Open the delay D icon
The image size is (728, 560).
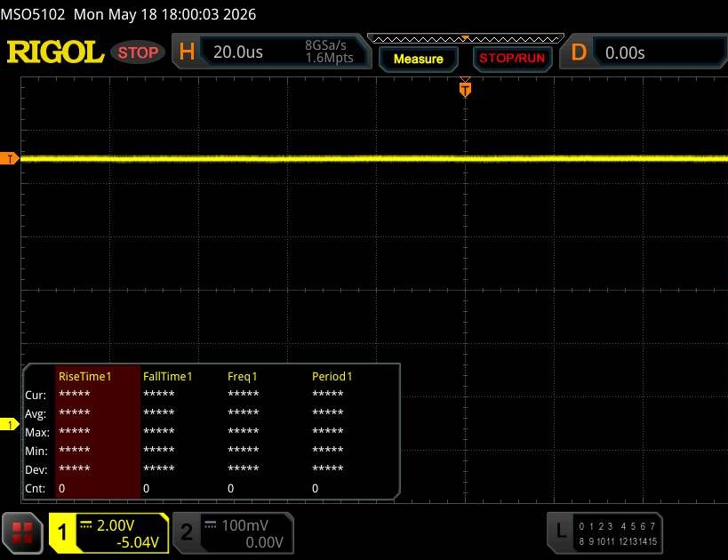pos(579,52)
